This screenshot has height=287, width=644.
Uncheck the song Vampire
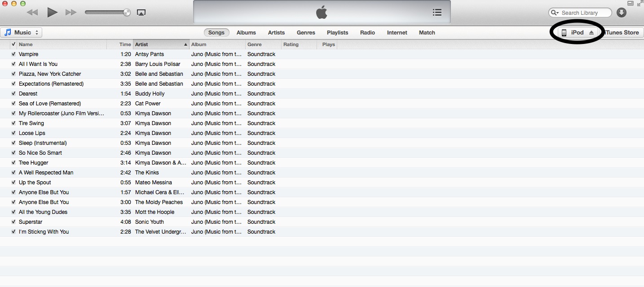coord(13,54)
